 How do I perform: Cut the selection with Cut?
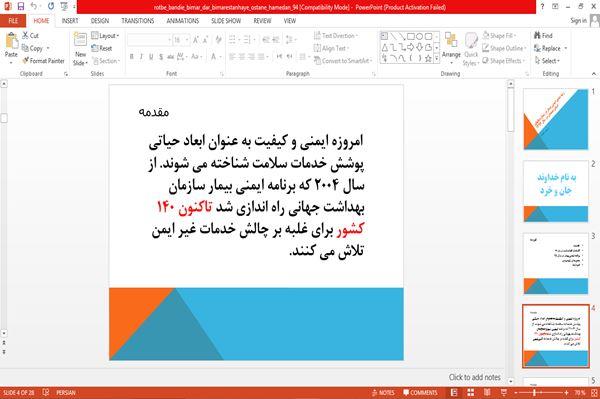click(30, 36)
